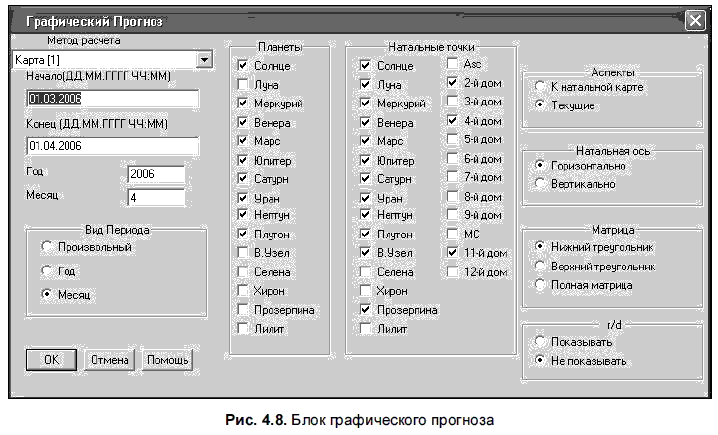Click the Год value field
Image resolution: width=718 pixels, height=435 pixels.
click(156, 174)
